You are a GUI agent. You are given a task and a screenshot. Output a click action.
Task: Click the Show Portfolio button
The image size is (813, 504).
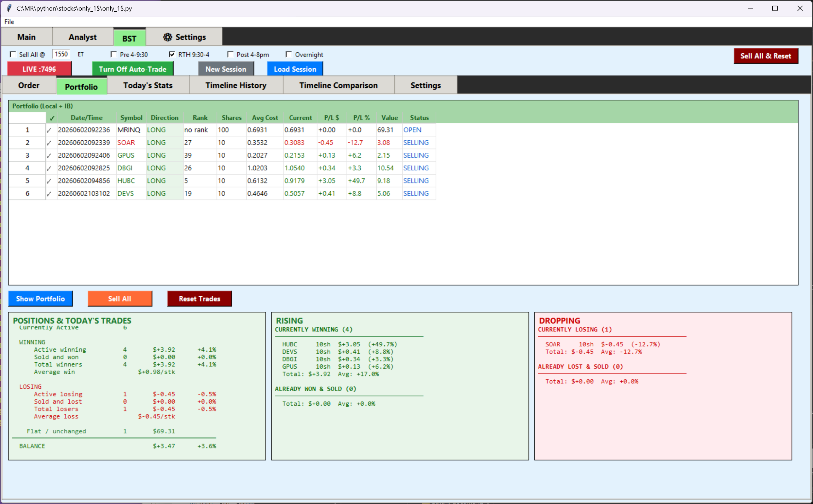point(40,299)
